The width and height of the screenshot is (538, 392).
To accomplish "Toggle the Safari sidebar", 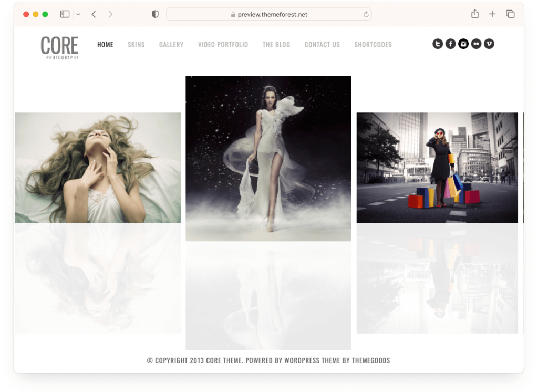I will pos(65,14).
